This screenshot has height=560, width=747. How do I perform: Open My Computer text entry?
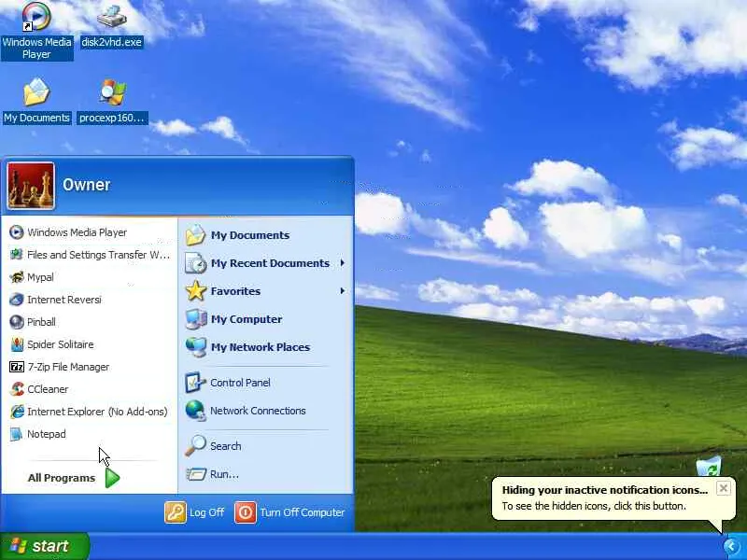(x=247, y=319)
